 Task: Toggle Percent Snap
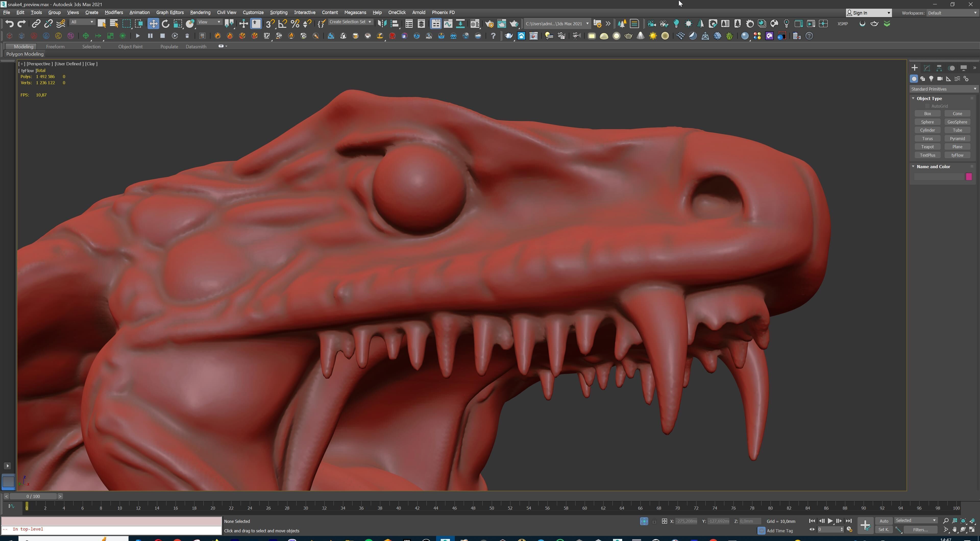pos(295,23)
